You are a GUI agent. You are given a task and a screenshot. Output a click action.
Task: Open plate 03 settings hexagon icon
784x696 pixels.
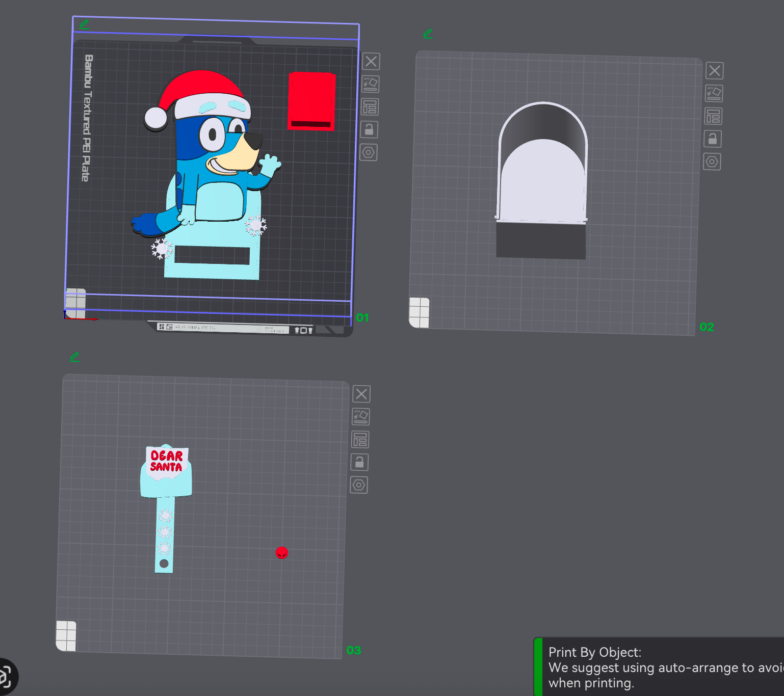click(359, 485)
